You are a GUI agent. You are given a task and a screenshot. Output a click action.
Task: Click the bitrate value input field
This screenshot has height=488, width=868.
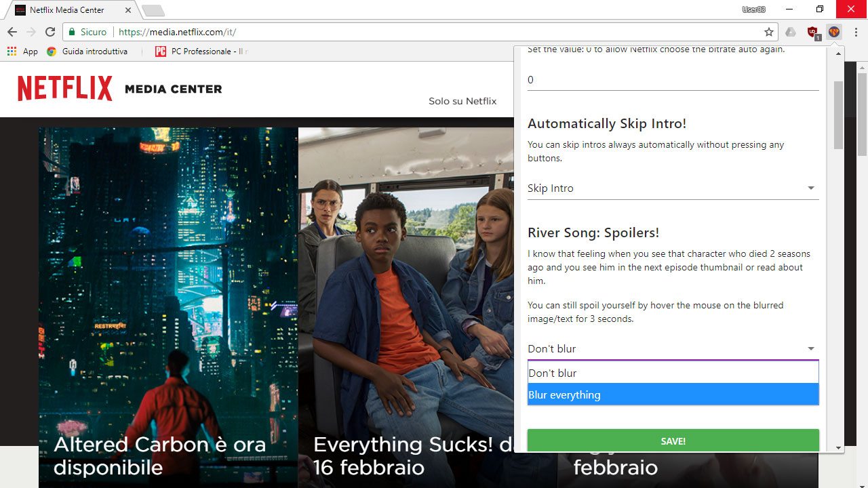tap(673, 80)
